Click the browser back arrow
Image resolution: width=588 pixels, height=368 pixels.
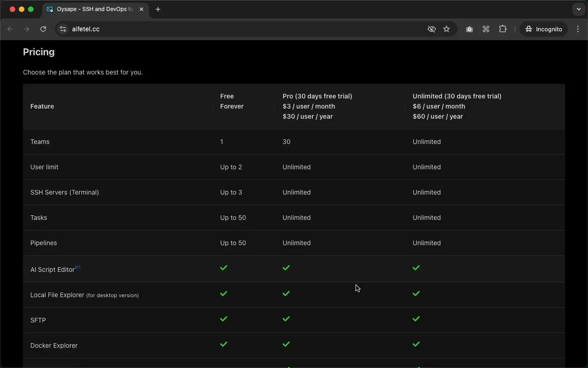pyautogui.click(x=10, y=29)
